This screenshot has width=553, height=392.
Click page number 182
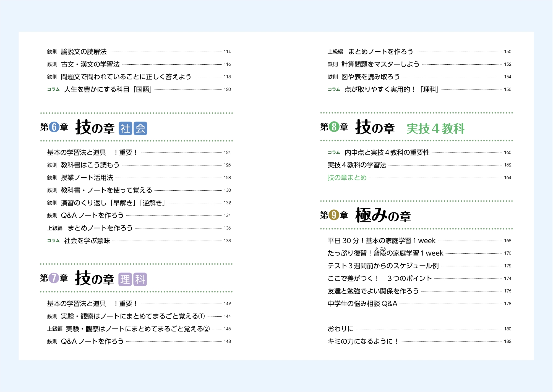pos(508,341)
